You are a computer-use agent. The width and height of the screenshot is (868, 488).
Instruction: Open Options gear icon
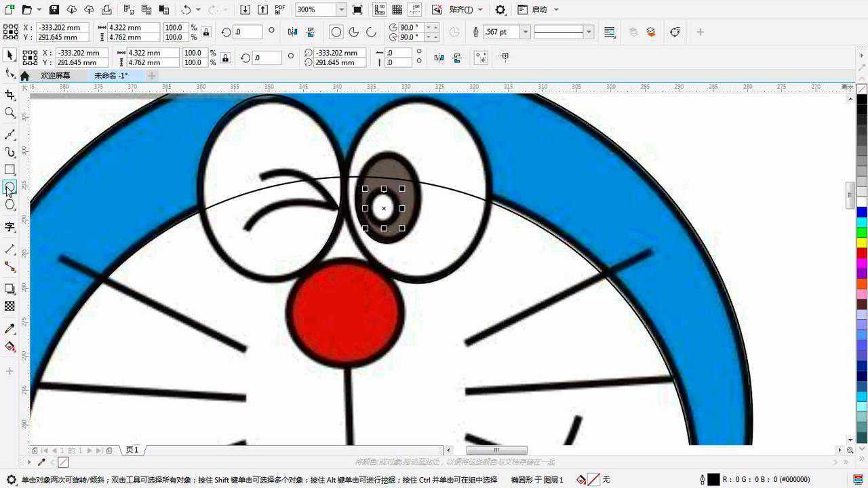500,9
